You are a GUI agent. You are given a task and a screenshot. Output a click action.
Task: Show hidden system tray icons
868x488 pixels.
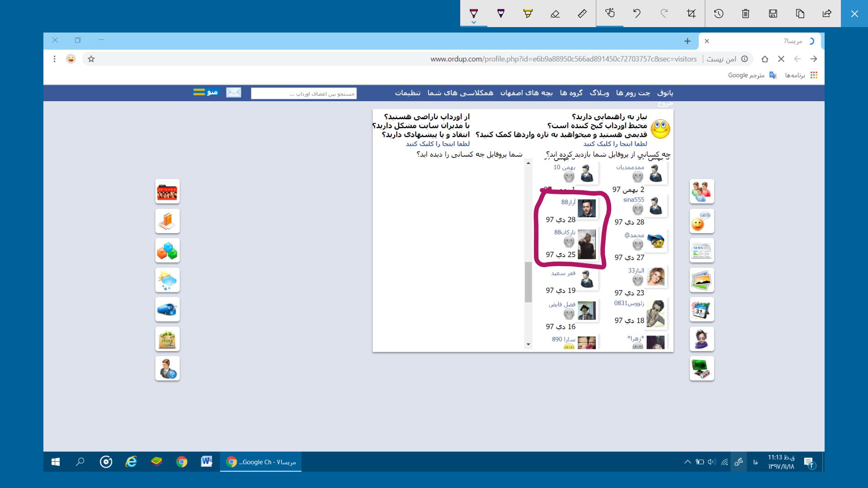tap(687, 462)
